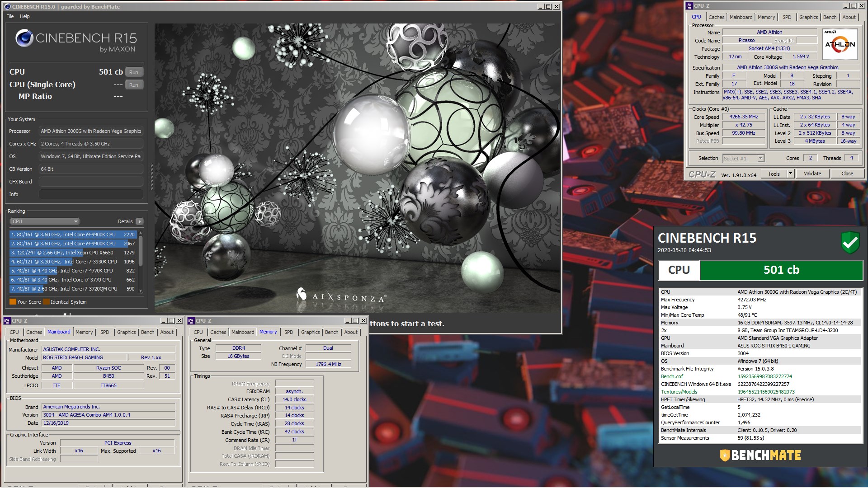Select About tab in Memory CPU-Z window
Screen dimensions: 868x488
(x=351, y=332)
